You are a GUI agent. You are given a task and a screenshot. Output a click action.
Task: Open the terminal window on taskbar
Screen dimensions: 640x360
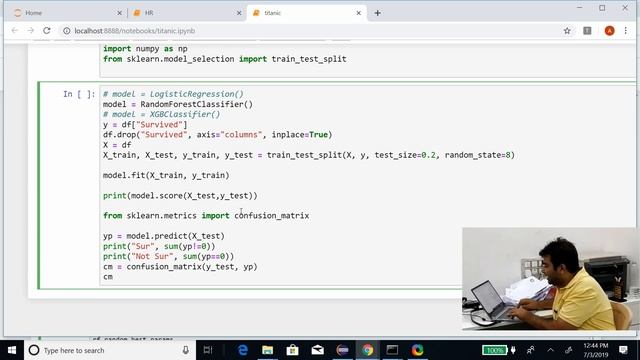click(x=392, y=350)
